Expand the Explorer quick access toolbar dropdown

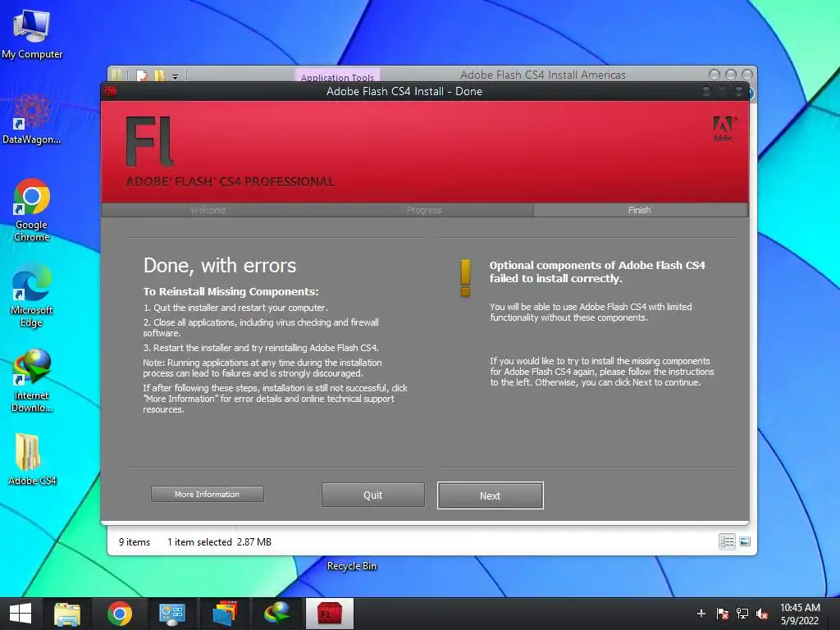point(176,76)
